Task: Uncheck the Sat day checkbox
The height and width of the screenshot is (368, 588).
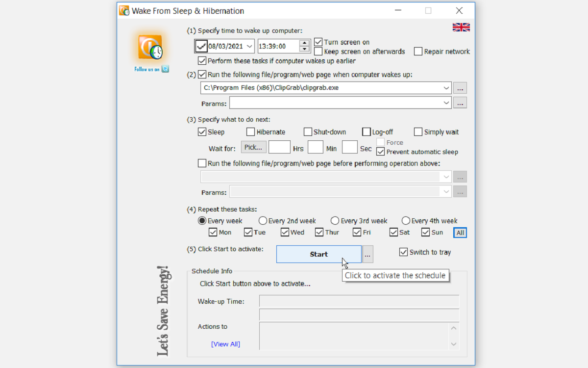Action: coord(394,232)
